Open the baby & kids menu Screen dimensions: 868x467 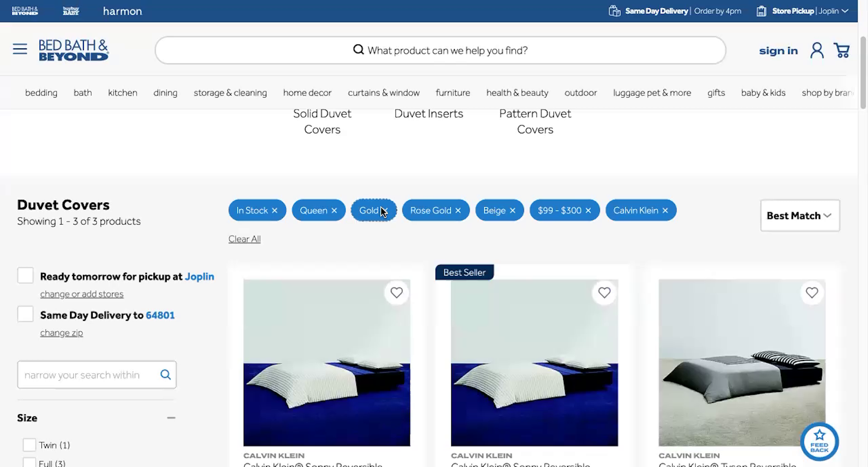click(763, 92)
